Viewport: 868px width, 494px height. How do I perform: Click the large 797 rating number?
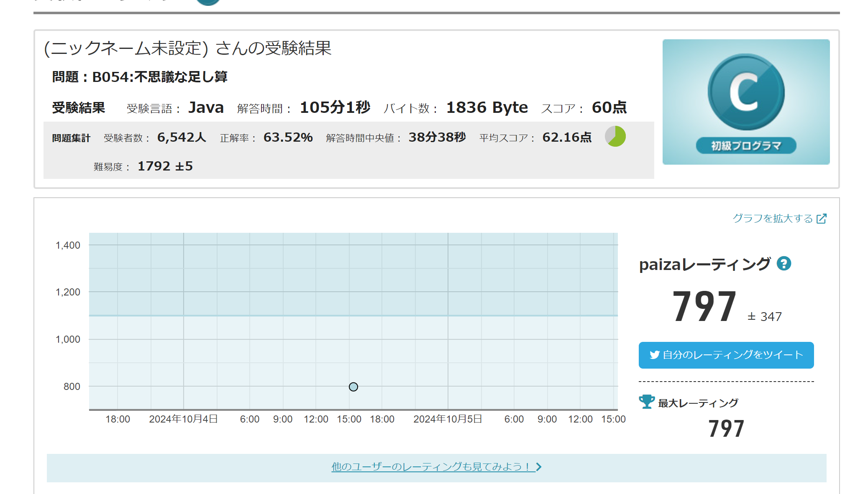(704, 307)
